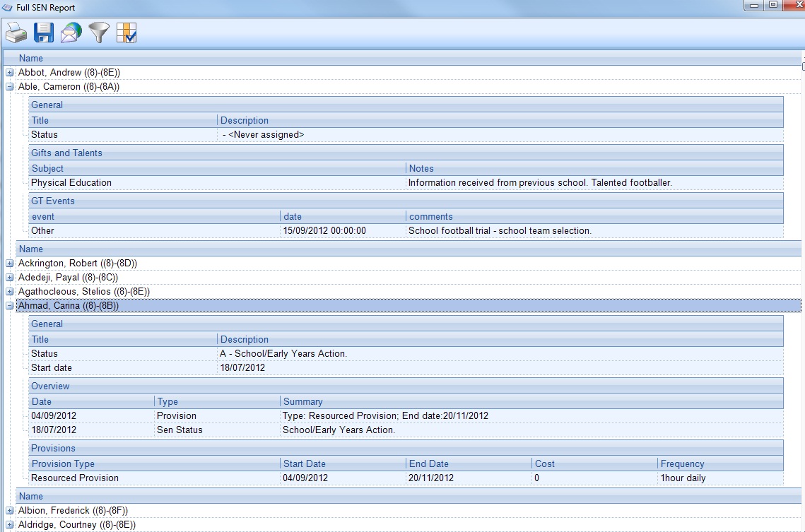Viewport: 805px width, 532px height.
Task: Save the report with the floppy disk icon
Action: coord(44,32)
